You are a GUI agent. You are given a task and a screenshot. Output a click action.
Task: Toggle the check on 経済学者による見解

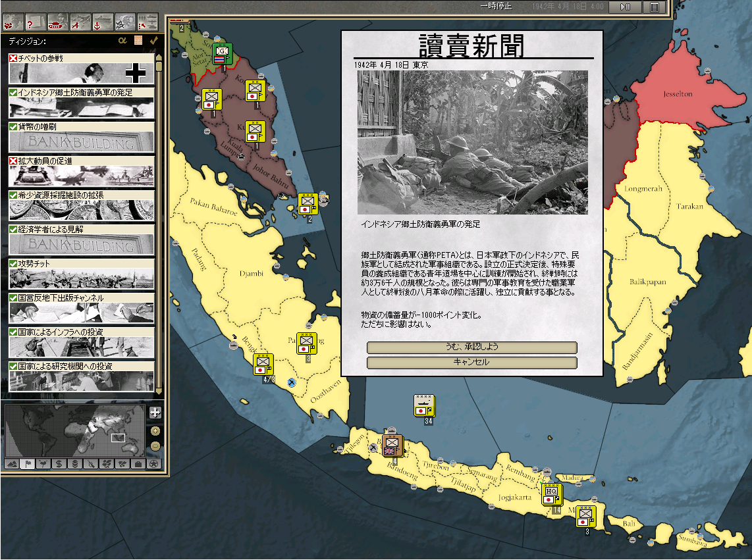click(x=13, y=229)
